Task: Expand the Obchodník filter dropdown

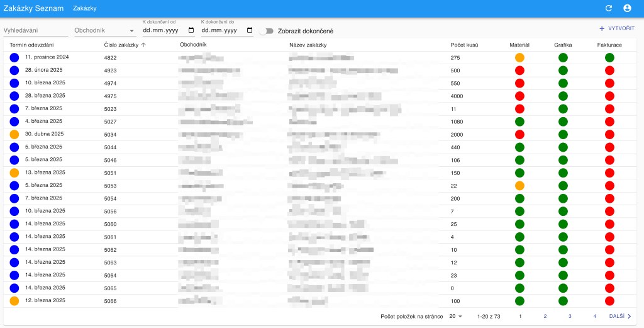Action: [x=131, y=31]
